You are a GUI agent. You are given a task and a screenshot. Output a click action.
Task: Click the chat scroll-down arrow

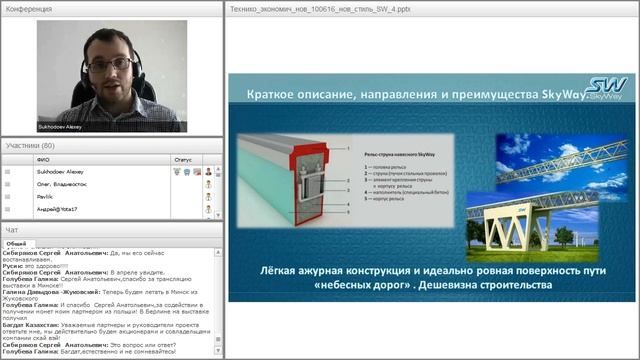point(218,351)
